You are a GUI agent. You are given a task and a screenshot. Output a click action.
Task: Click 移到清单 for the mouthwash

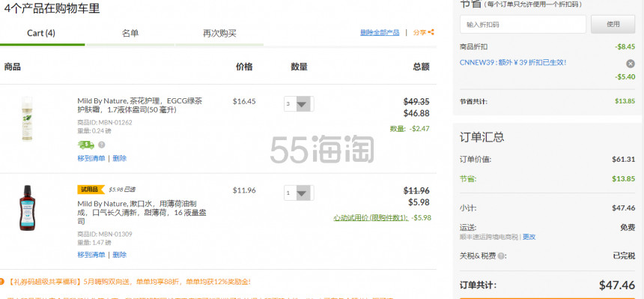(x=91, y=255)
